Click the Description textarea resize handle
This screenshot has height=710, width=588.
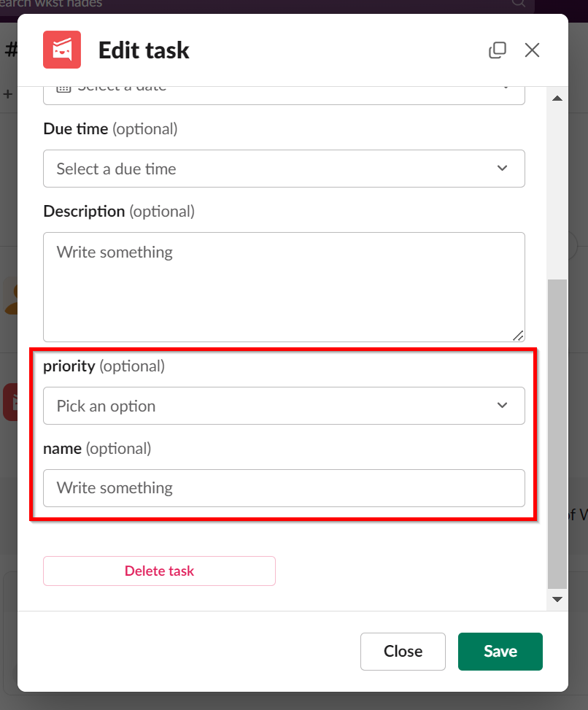pyautogui.click(x=518, y=336)
